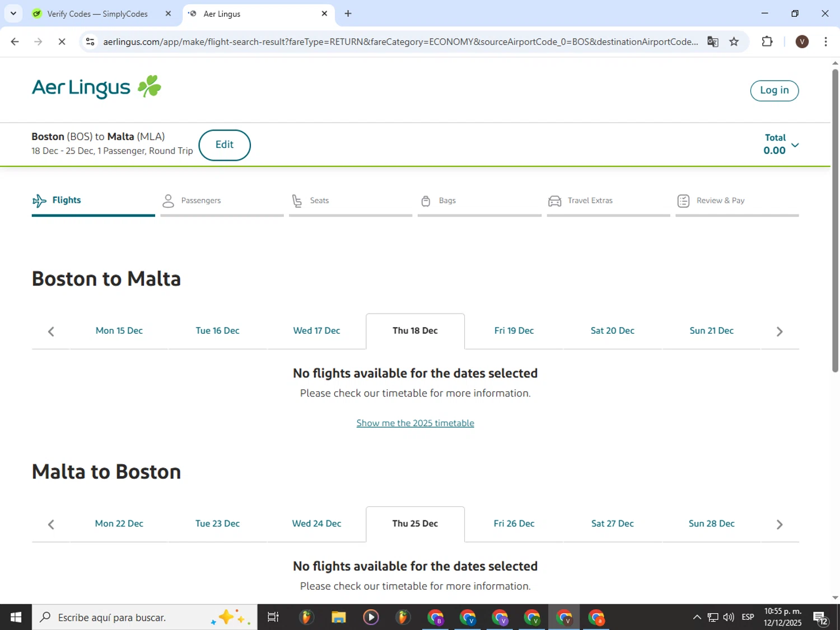Choose Wed 17 Dec outbound date

pyautogui.click(x=317, y=331)
